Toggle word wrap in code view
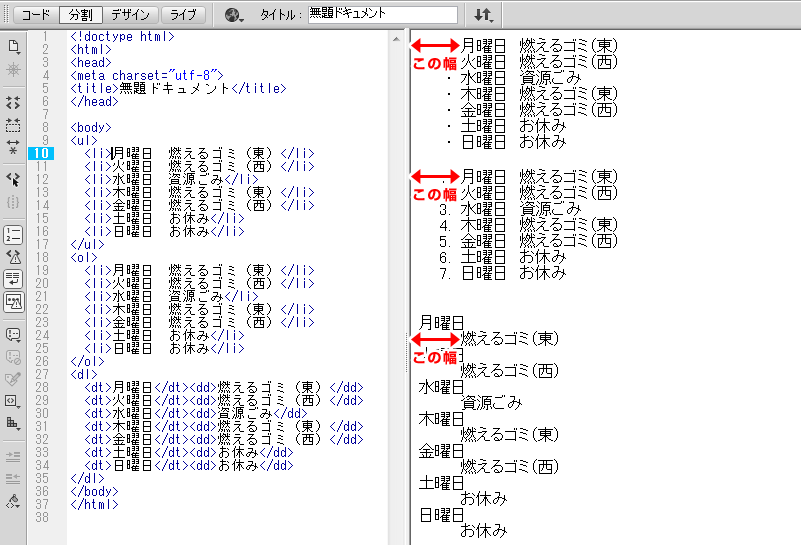Screen dimensions: 801x545 pyautogui.click(x=13, y=279)
